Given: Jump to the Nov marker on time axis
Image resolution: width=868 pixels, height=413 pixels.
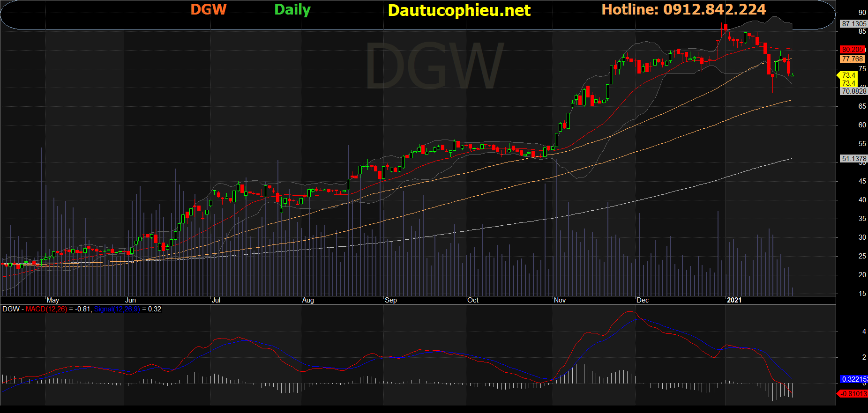Looking at the screenshot, I should point(560,300).
